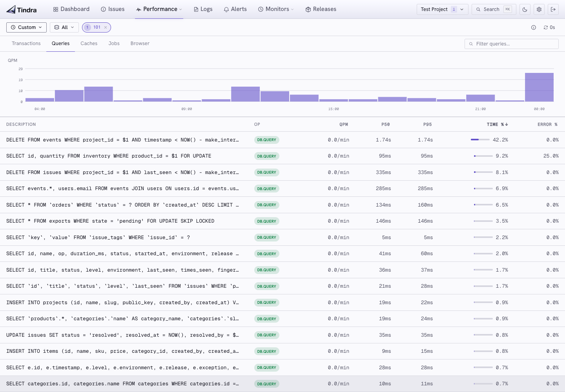
Task: Open UPDATE issues SET status query
Action: pyautogui.click(x=282, y=335)
